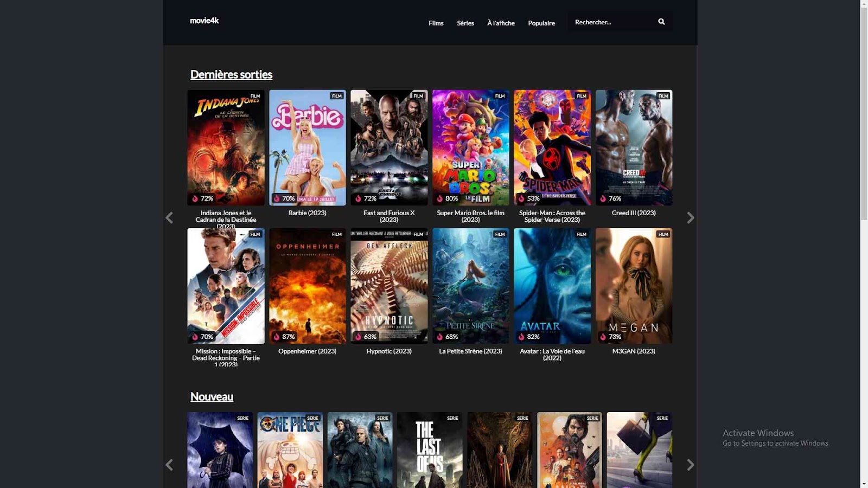Click the FILM badge on the Barbie poster
This screenshot has height=488, width=868.
337,96
